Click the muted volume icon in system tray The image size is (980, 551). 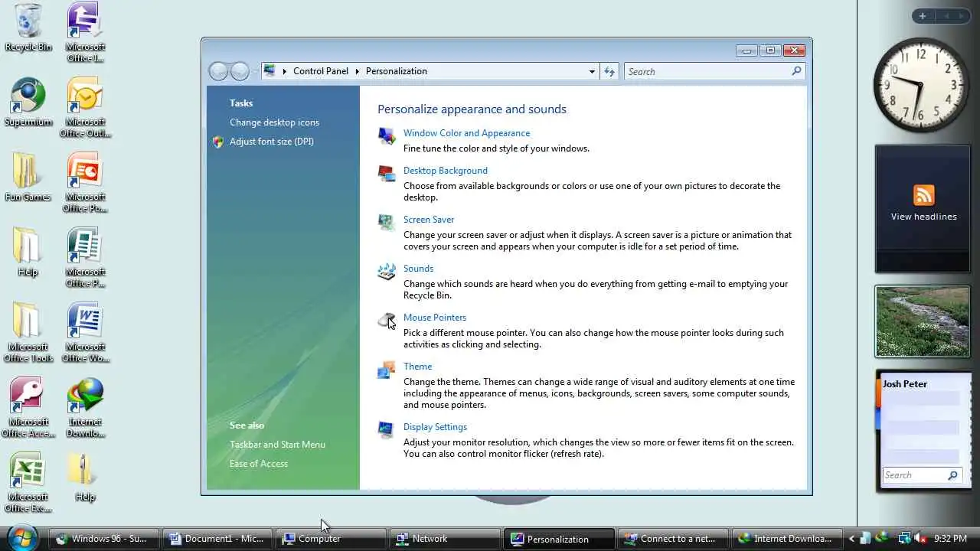[920, 539]
